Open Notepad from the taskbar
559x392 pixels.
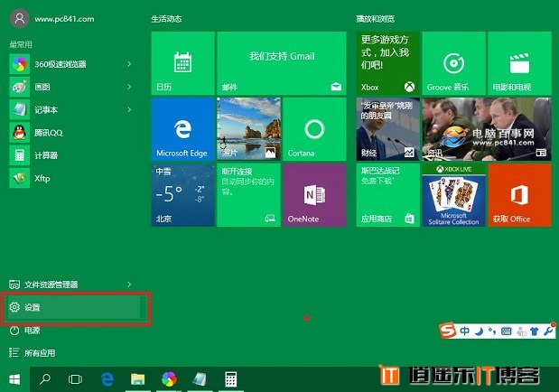coord(200,379)
